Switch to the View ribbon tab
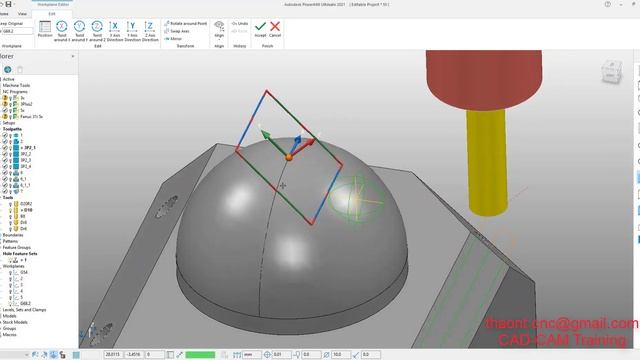The height and width of the screenshot is (360, 640). pos(22,13)
